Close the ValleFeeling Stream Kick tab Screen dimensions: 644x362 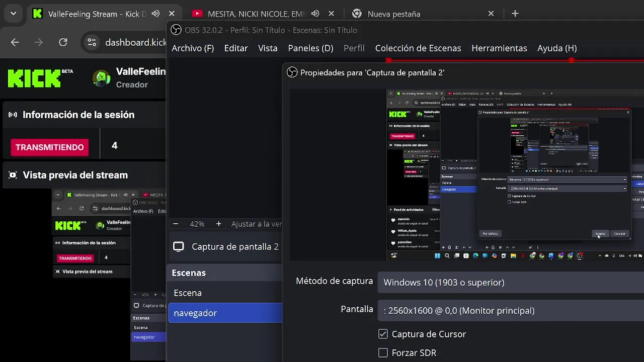[x=172, y=14]
